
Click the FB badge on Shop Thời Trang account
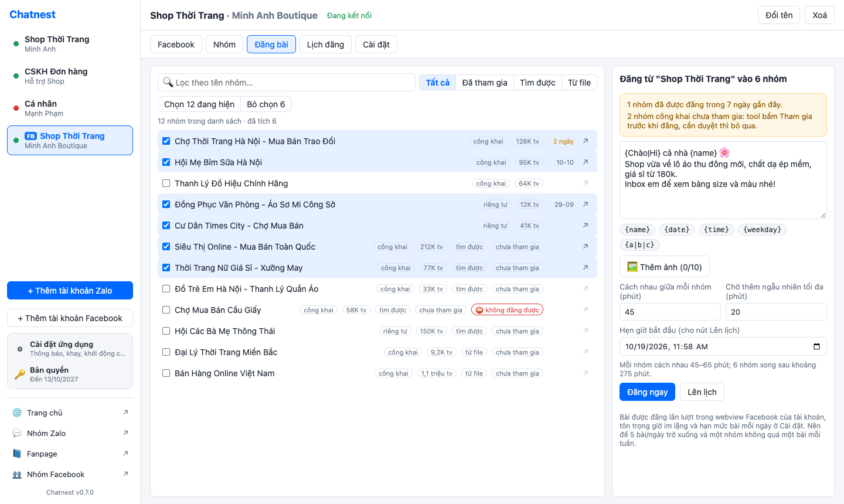click(30, 136)
